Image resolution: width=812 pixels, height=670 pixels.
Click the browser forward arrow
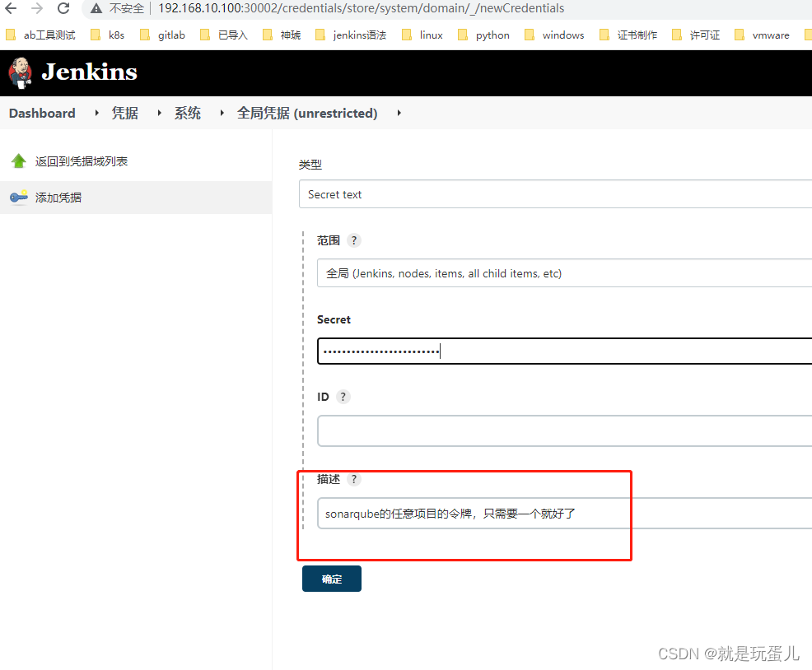point(37,8)
